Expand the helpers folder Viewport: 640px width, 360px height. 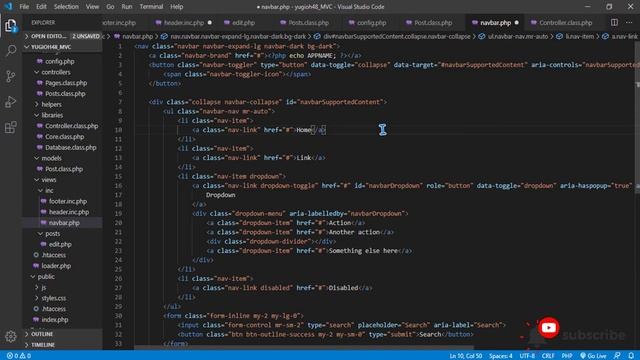51,104
